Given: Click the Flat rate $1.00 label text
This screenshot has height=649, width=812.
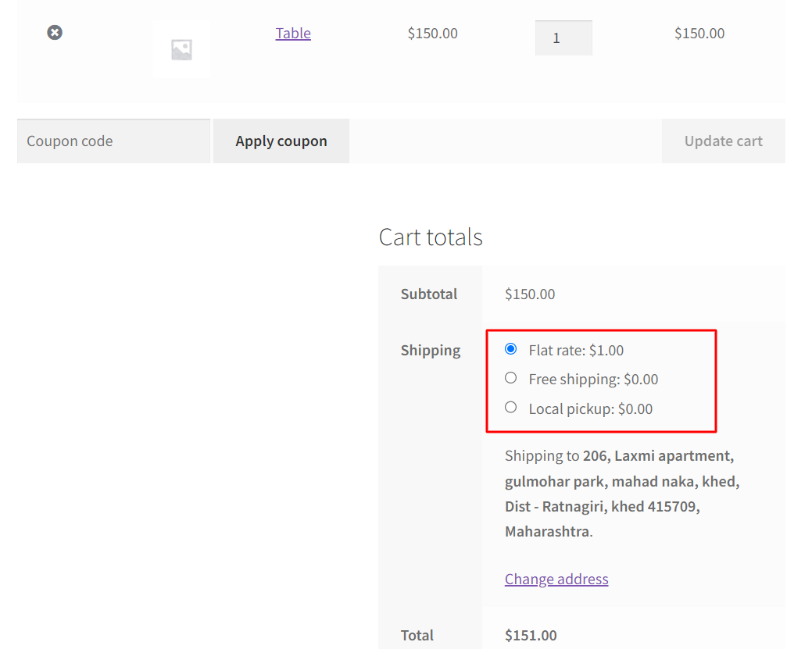Looking at the screenshot, I should click(x=574, y=350).
